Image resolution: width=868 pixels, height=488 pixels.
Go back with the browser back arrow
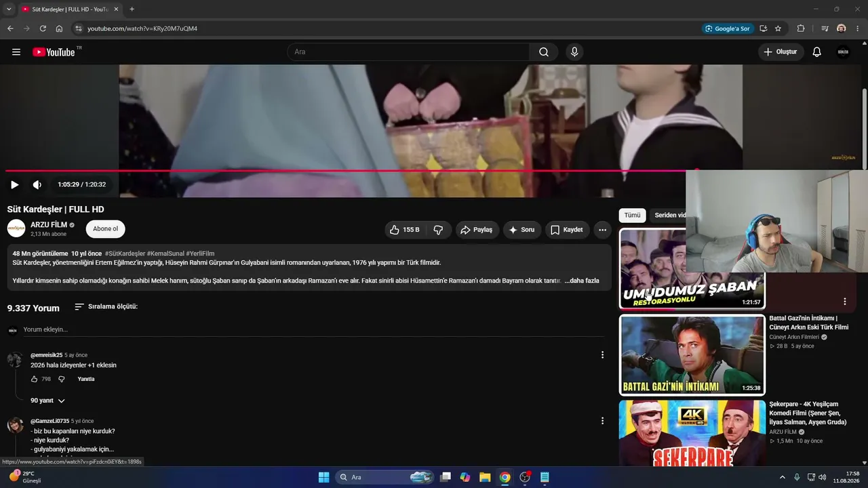(x=10, y=28)
